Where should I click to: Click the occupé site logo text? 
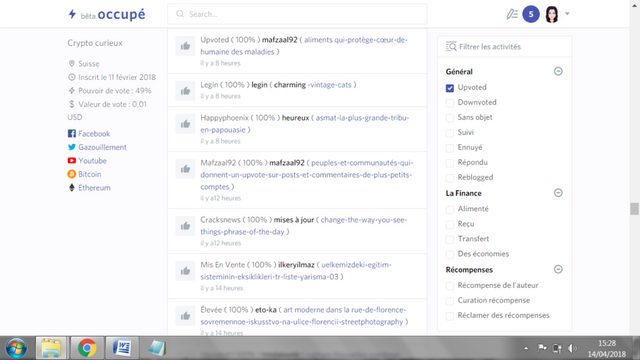(121, 14)
